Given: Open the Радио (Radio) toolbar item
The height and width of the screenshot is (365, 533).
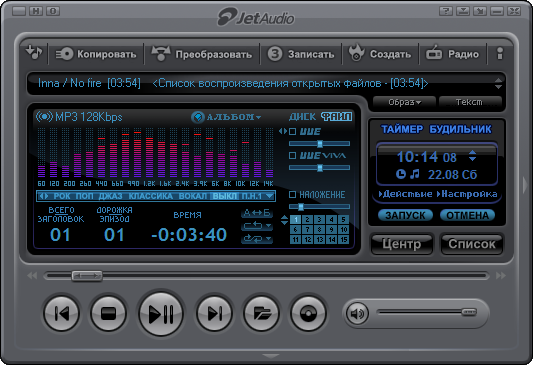Looking at the screenshot, I should coord(452,54).
